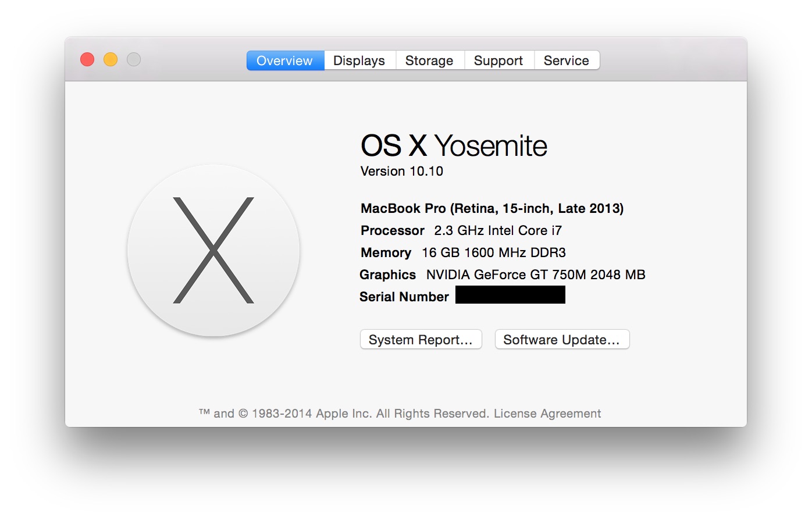Viewport: 812px width, 520px height.
Task: Click the 2.3 GHz Intel Core i7 value
Action: click(498, 230)
